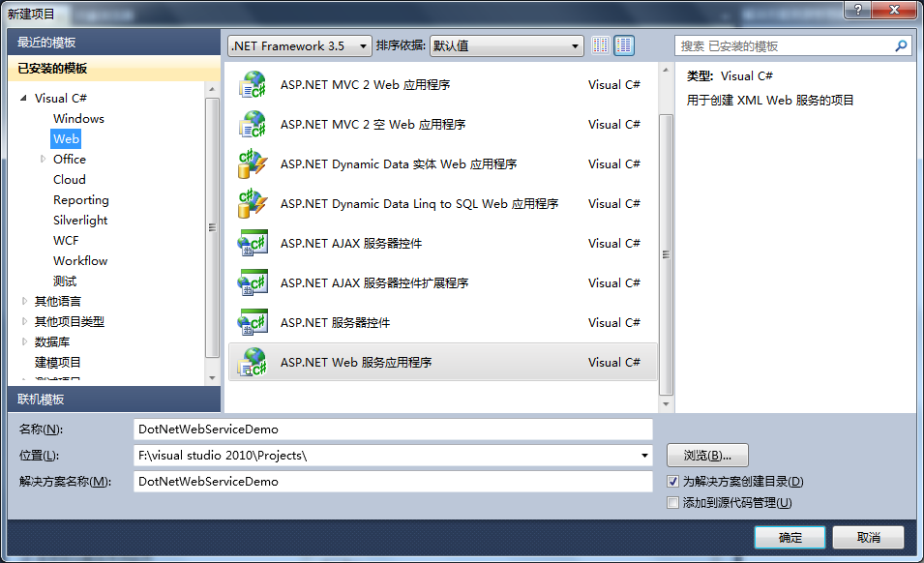Click the 名称 project name field
Viewport: 924px width, 563px height.
point(393,430)
